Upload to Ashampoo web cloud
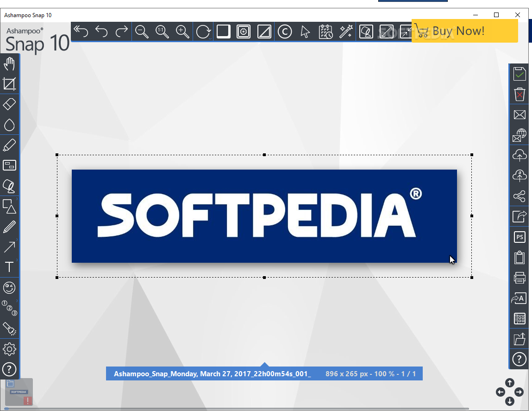 [519, 176]
